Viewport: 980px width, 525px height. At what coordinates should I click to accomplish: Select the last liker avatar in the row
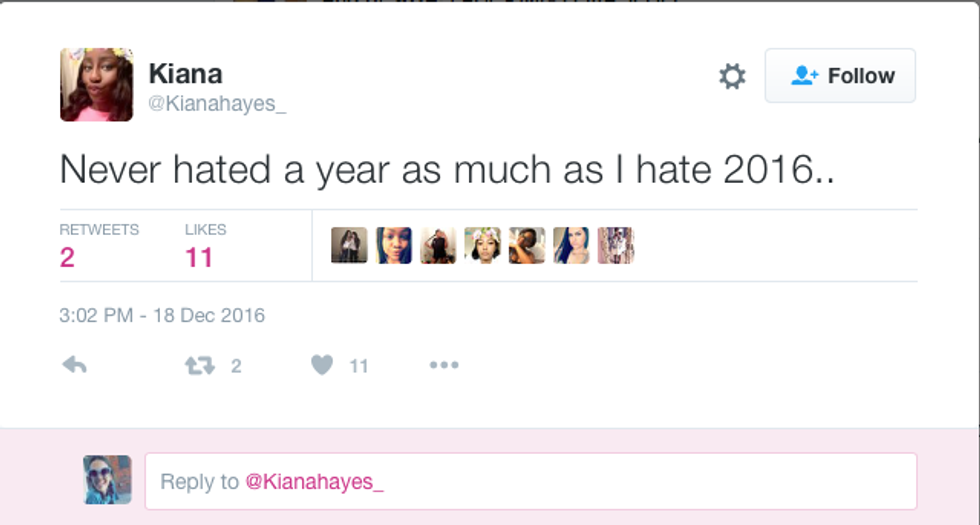point(615,245)
